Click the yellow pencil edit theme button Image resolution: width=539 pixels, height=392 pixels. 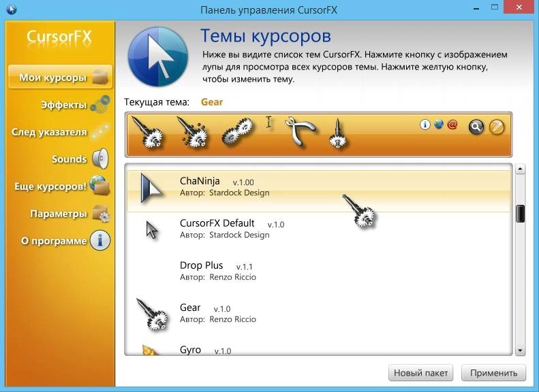(496, 127)
